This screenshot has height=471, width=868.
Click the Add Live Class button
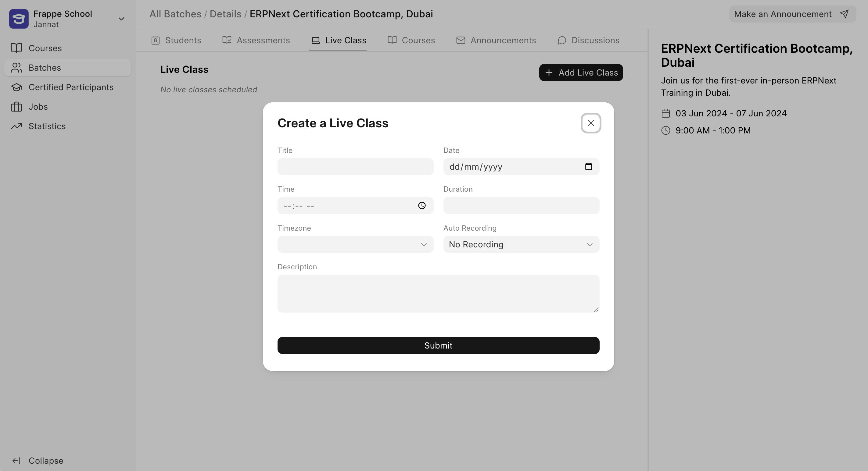tap(581, 73)
